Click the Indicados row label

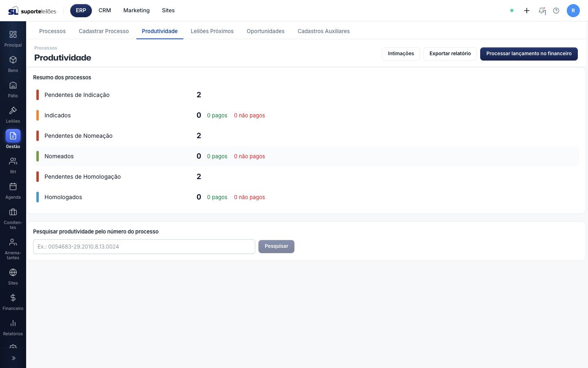[x=58, y=115]
